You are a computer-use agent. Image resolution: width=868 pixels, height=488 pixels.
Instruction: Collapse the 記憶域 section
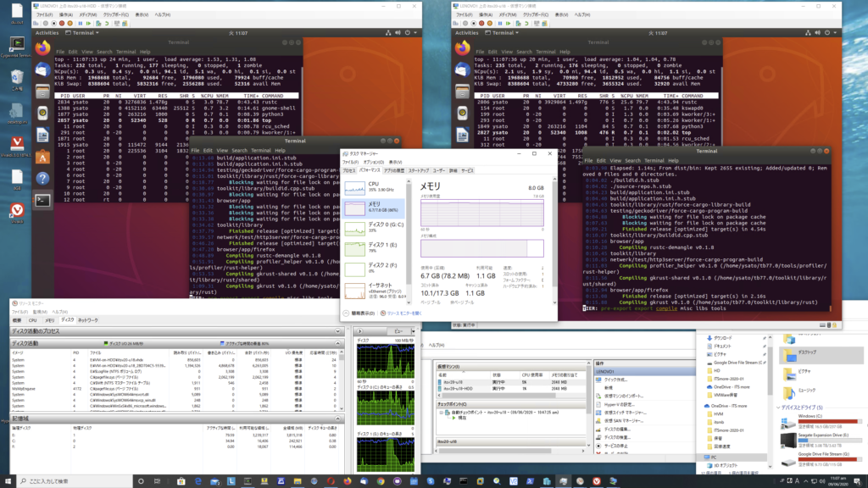click(337, 418)
